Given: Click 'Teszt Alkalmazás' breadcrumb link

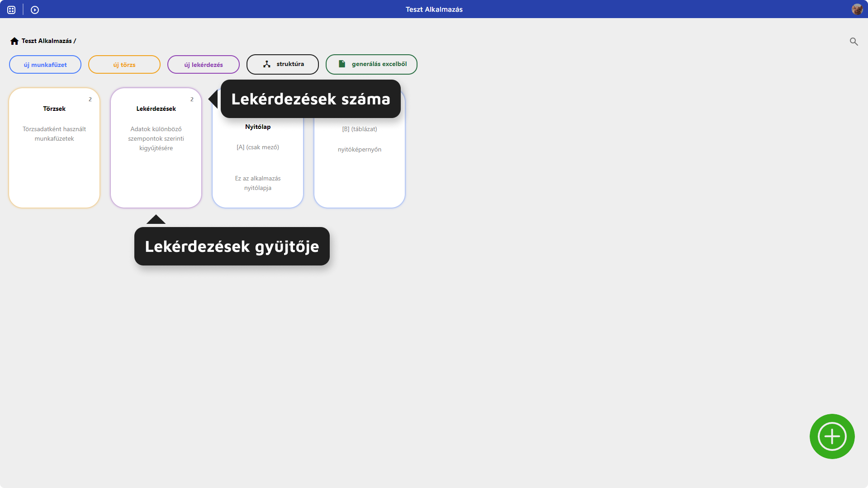Looking at the screenshot, I should point(47,41).
